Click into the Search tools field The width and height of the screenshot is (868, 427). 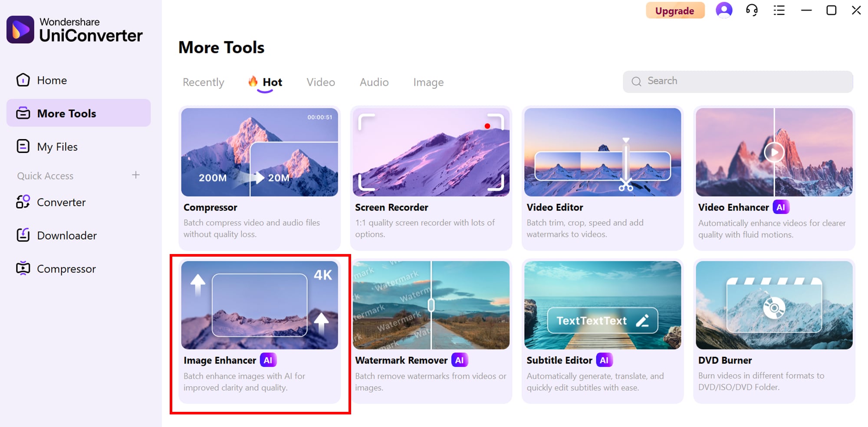coord(738,81)
